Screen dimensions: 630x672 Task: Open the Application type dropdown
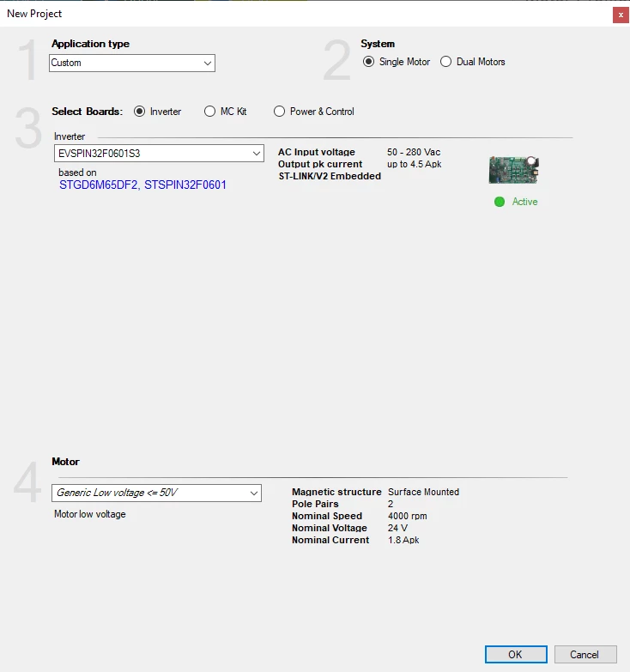tap(132, 63)
